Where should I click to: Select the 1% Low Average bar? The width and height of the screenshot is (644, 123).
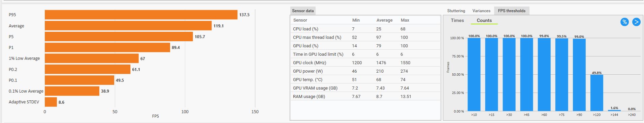coord(92,58)
